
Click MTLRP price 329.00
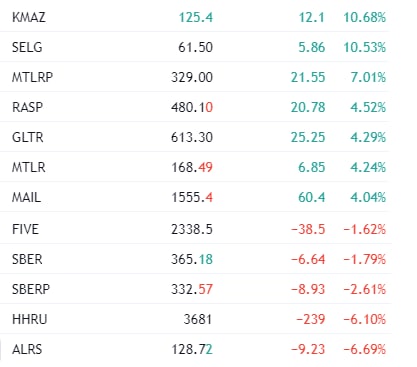pyautogui.click(x=192, y=77)
